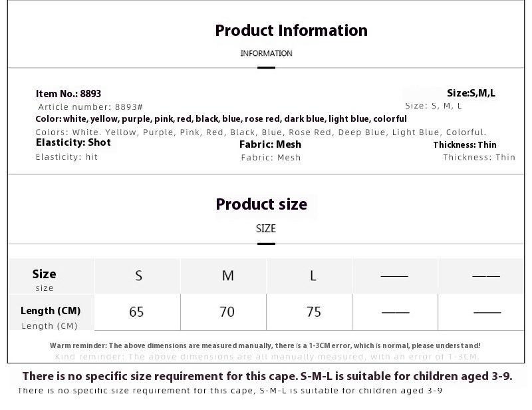Select the S column header cell
Image resolution: width=532 pixels, height=410 pixels.
(138, 276)
